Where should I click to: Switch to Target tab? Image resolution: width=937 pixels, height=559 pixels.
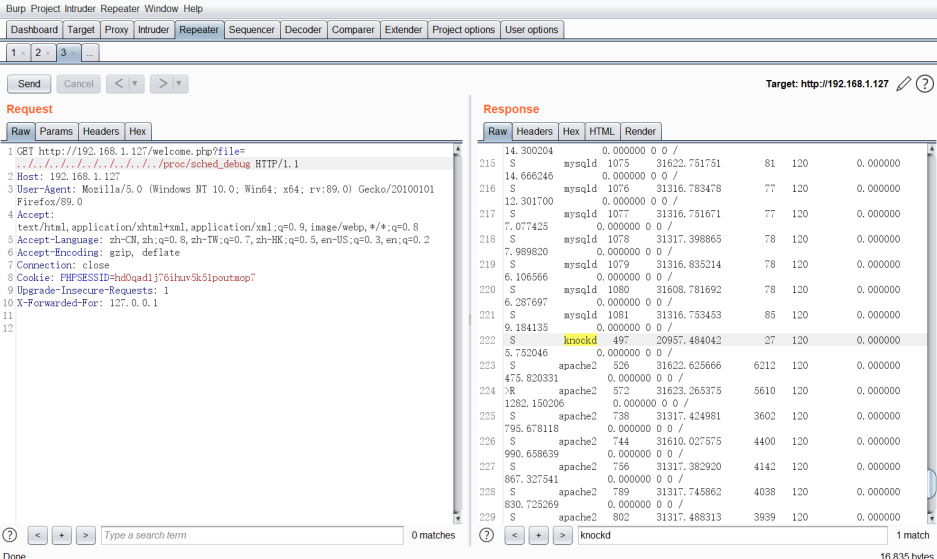(x=81, y=29)
